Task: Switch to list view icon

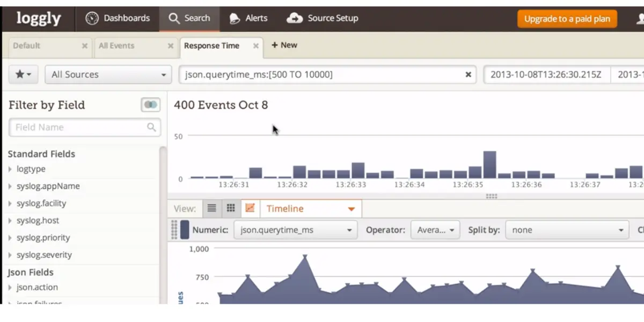Action: (x=212, y=208)
